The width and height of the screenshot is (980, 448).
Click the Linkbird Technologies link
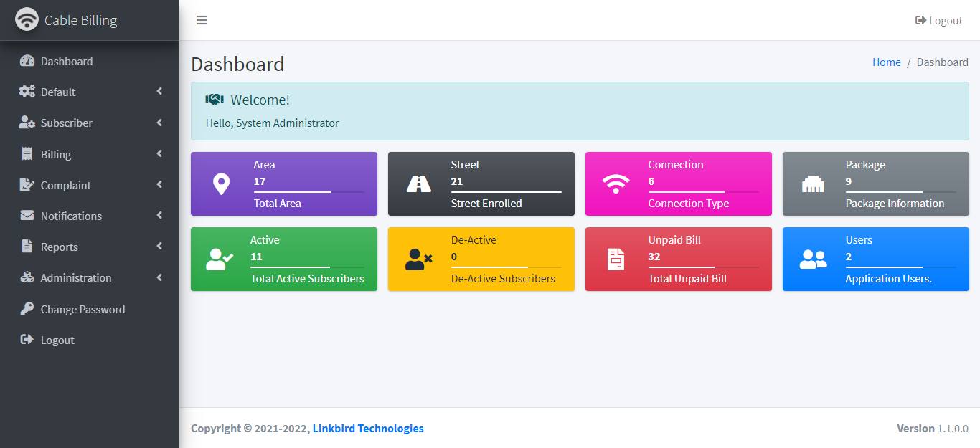(x=368, y=428)
